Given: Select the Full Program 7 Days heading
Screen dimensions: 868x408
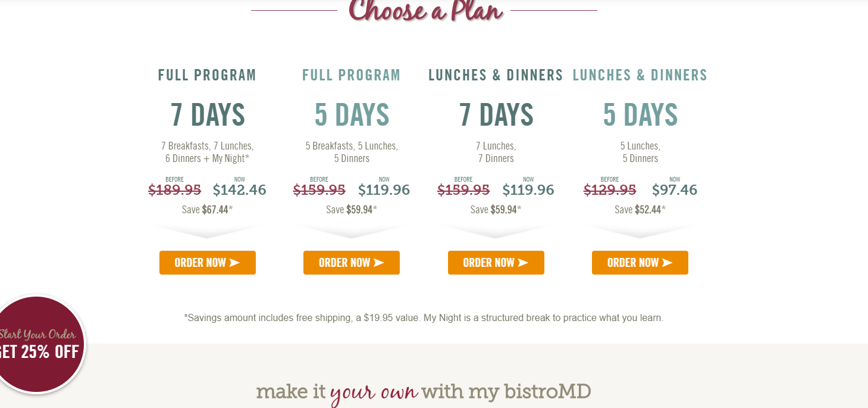Looking at the screenshot, I should coord(207,99).
